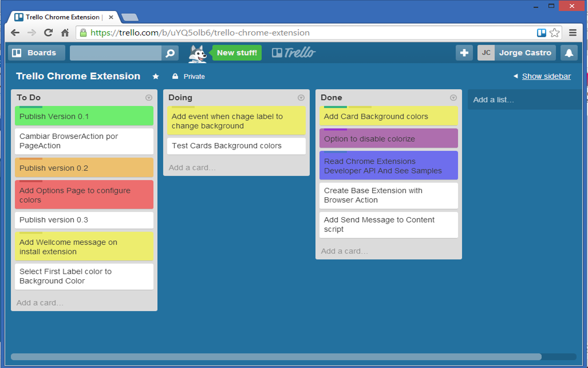Open Select First Label color card
Viewport: 588px width, 368px height.
pyautogui.click(x=84, y=276)
